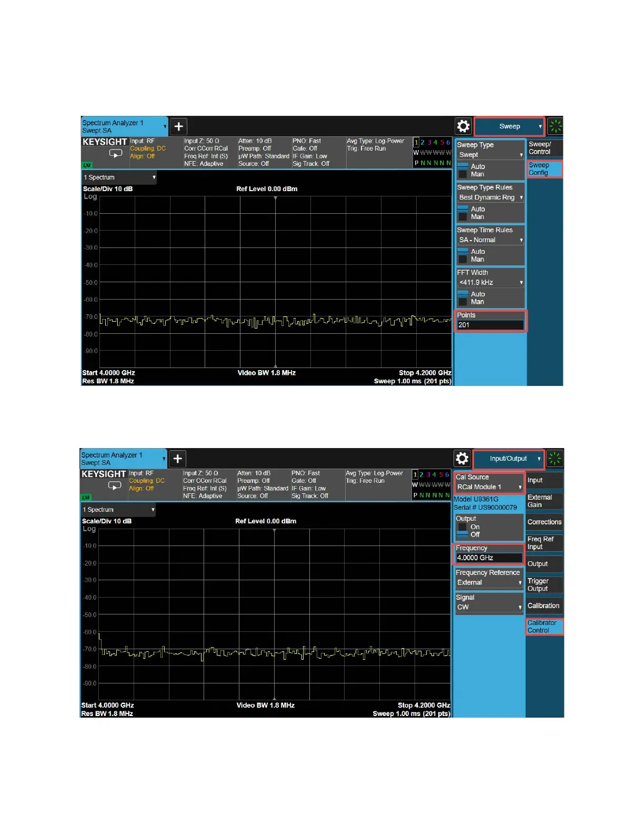Click the plus add-screen button in bottom screenshot

tap(178, 459)
